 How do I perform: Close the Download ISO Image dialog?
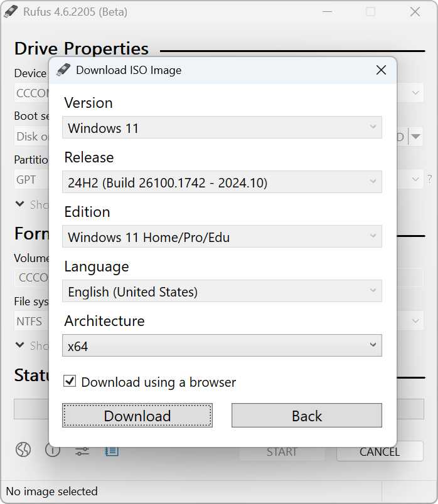click(x=381, y=70)
